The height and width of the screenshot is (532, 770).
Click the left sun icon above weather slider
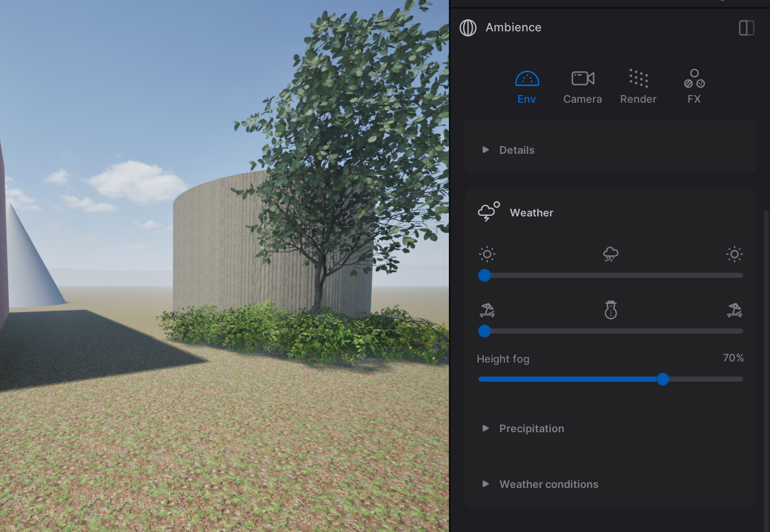487,254
